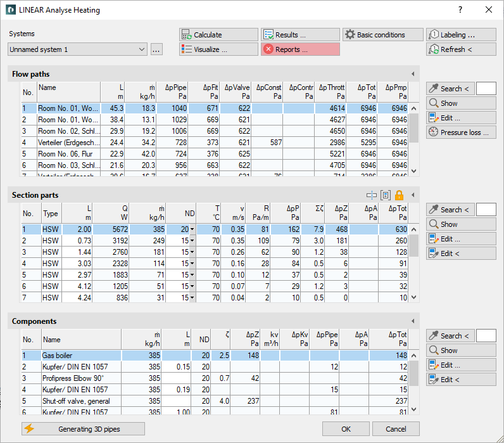Image resolution: width=504 pixels, height=443 pixels.
Task: Select flow path 4 'Verteiler (Erdgesch...'
Action: [x=215, y=142]
